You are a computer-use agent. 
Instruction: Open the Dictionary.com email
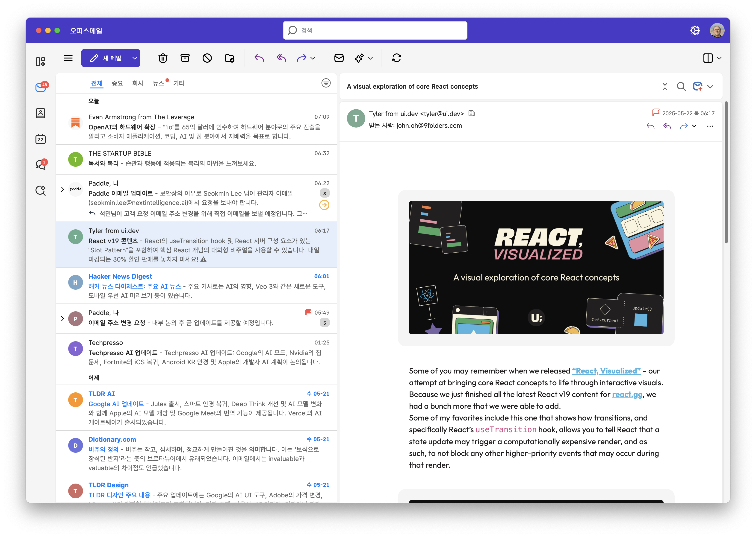[196, 453]
